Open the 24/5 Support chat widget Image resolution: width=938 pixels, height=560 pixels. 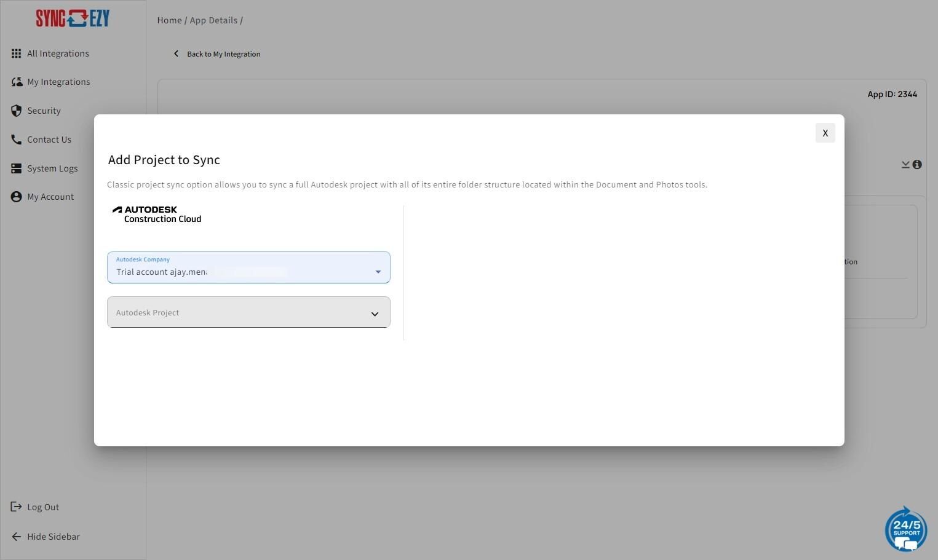[906, 529]
